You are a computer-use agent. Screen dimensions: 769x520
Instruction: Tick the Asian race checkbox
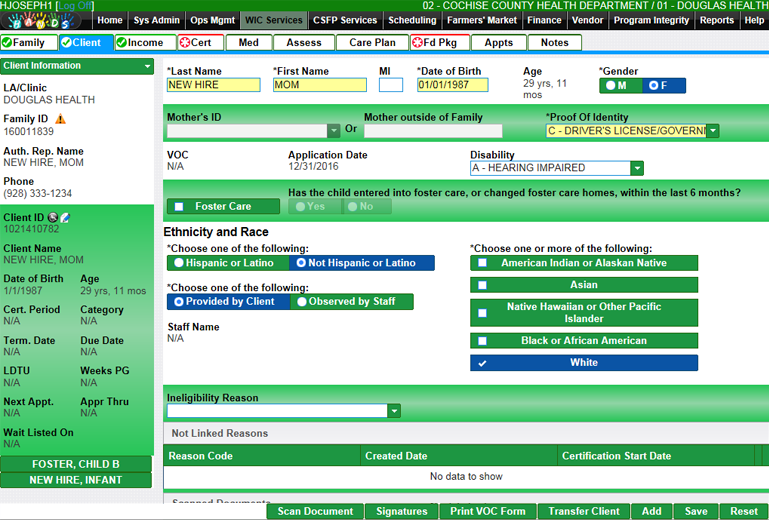point(482,285)
